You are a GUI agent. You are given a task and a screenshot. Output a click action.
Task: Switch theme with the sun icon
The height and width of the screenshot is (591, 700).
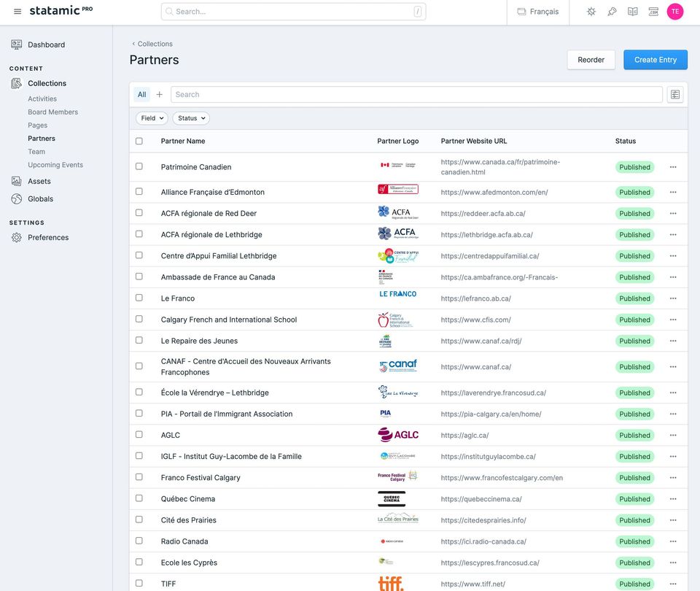(x=591, y=12)
